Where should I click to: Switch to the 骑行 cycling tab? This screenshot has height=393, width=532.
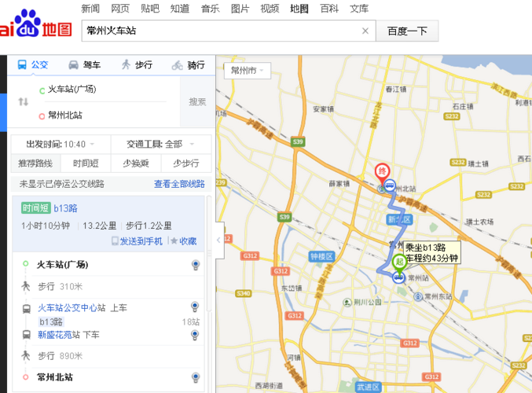pyautogui.click(x=189, y=64)
